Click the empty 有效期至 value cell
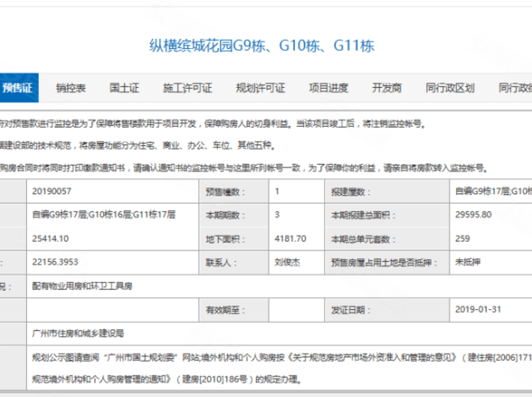The height and width of the screenshot is (397, 532). (x=296, y=310)
